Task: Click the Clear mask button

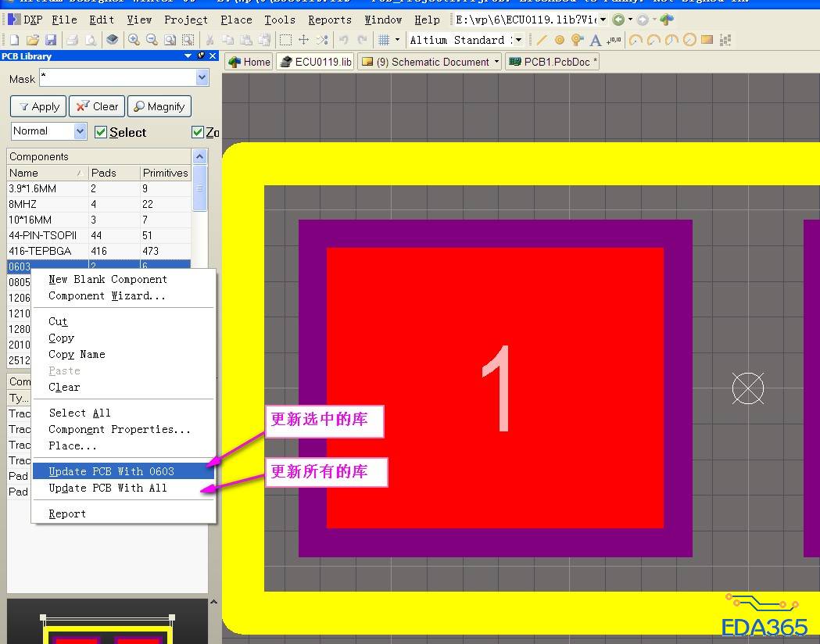Action: coord(97,106)
